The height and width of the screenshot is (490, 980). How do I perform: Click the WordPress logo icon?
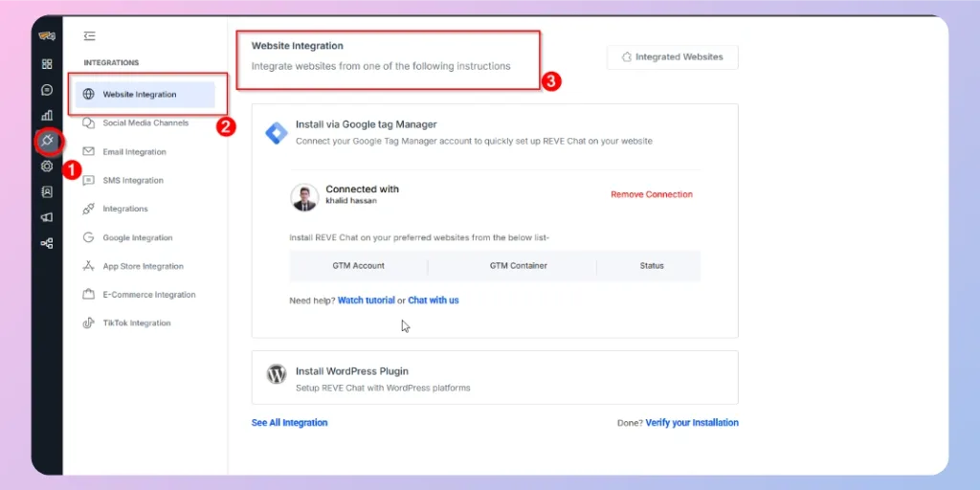(x=277, y=374)
